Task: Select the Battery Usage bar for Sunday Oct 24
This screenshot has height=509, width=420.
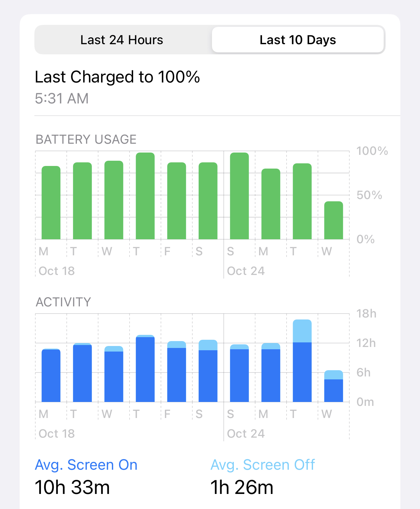Action: (x=239, y=196)
